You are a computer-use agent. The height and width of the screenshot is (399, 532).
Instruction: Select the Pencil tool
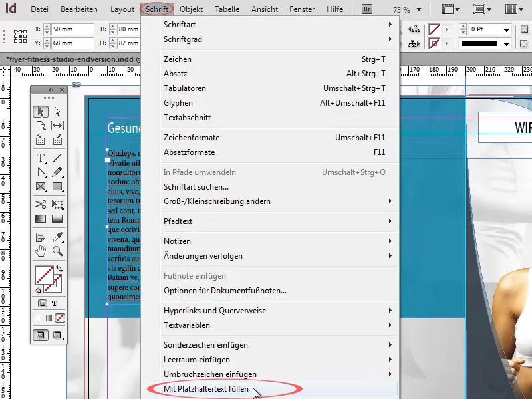[57, 172]
